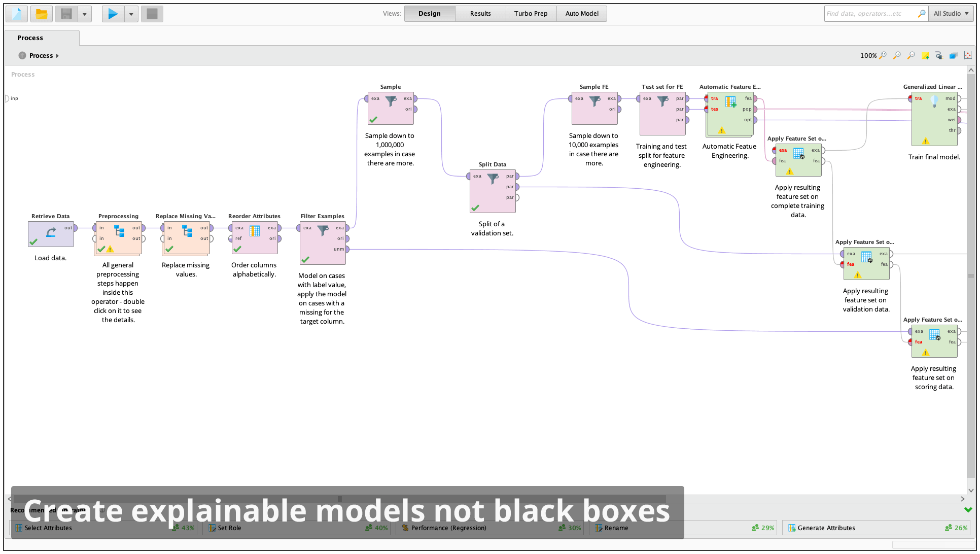Switch to the Results view tab
The width and height of the screenshot is (980, 554).
coord(480,13)
